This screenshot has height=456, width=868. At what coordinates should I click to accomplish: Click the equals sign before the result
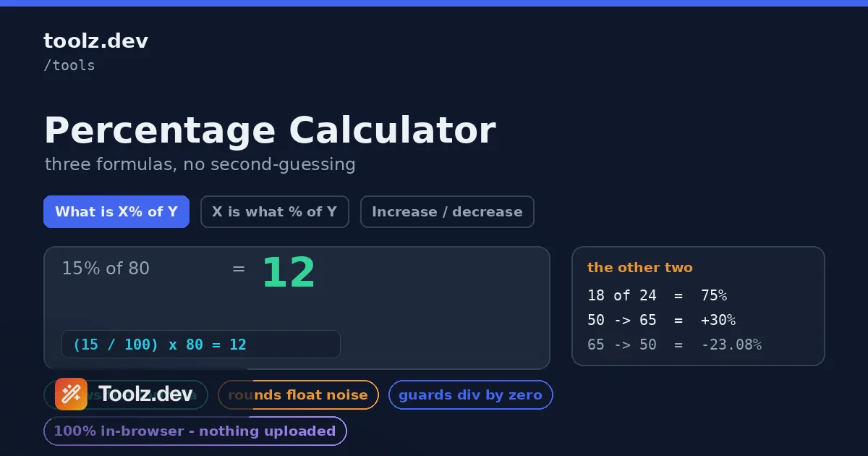[x=239, y=269]
